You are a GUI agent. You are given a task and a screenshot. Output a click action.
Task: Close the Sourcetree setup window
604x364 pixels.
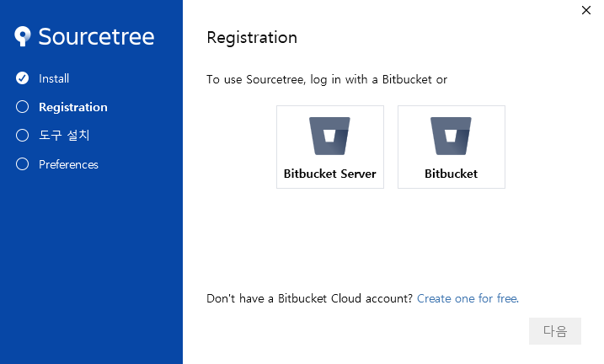pos(586,10)
